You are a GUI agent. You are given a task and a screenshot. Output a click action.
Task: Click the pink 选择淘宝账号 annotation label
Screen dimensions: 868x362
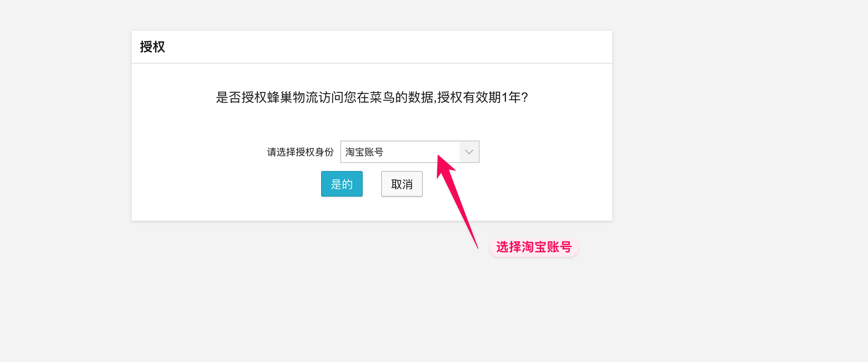pyautogui.click(x=534, y=247)
